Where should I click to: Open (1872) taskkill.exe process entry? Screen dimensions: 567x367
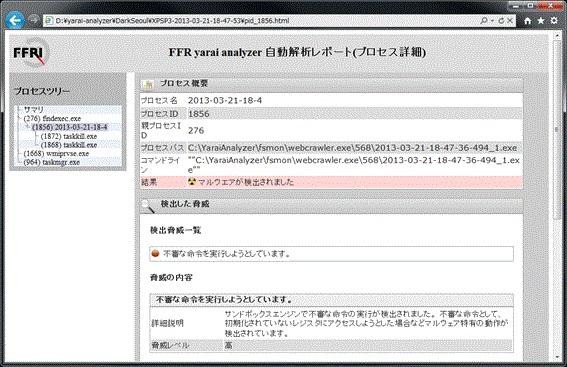coord(69,136)
